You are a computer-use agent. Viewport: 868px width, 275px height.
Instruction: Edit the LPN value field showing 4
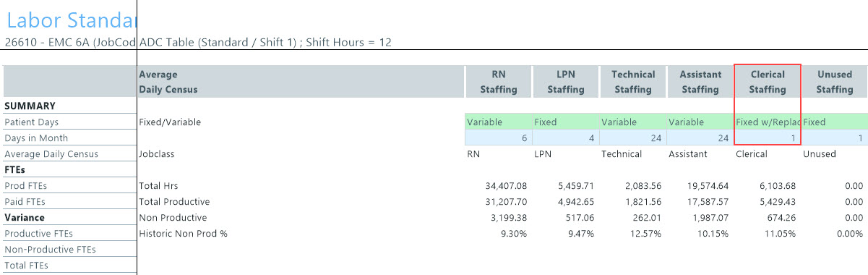(x=565, y=137)
